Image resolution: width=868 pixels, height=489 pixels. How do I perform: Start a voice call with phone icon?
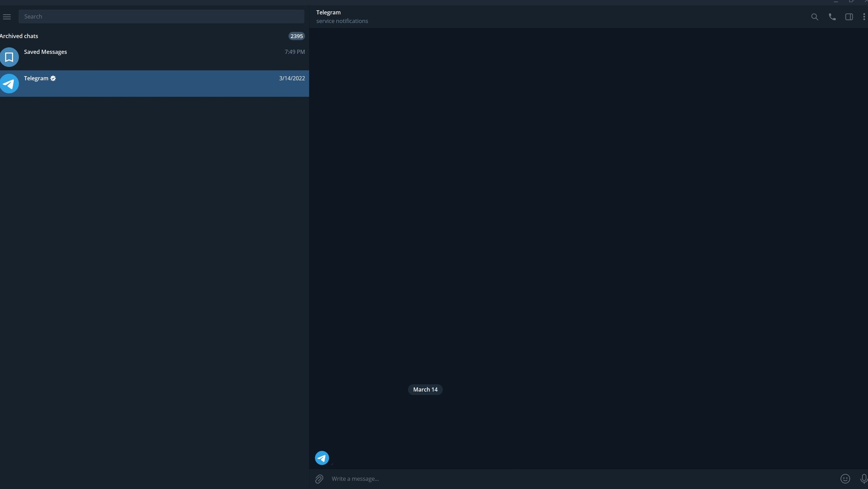(832, 17)
